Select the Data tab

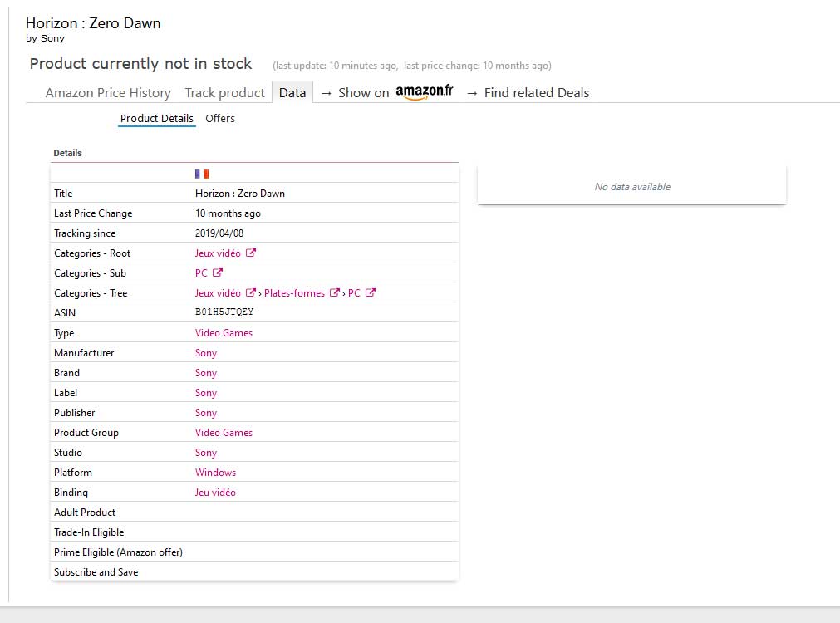(x=292, y=93)
